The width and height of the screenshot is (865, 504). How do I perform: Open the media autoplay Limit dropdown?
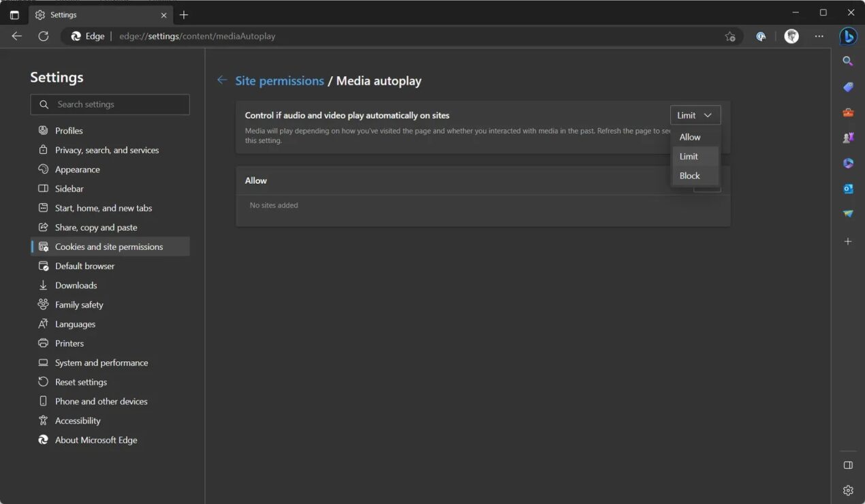pyautogui.click(x=695, y=114)
